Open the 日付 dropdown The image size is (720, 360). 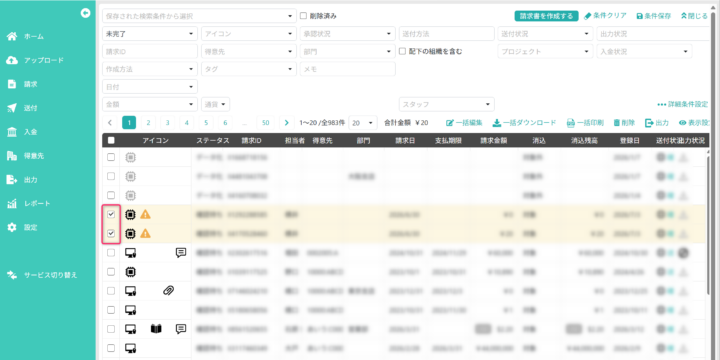(150, 86)
